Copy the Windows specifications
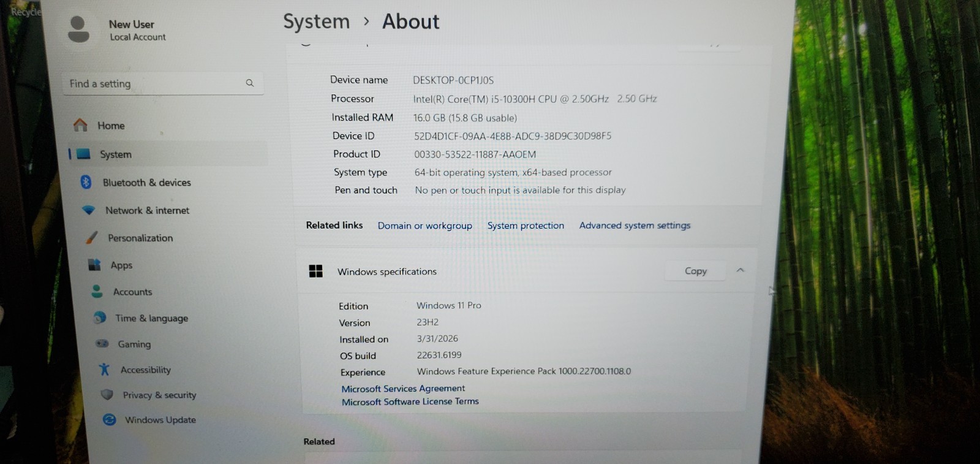 [x=696, y=270]
